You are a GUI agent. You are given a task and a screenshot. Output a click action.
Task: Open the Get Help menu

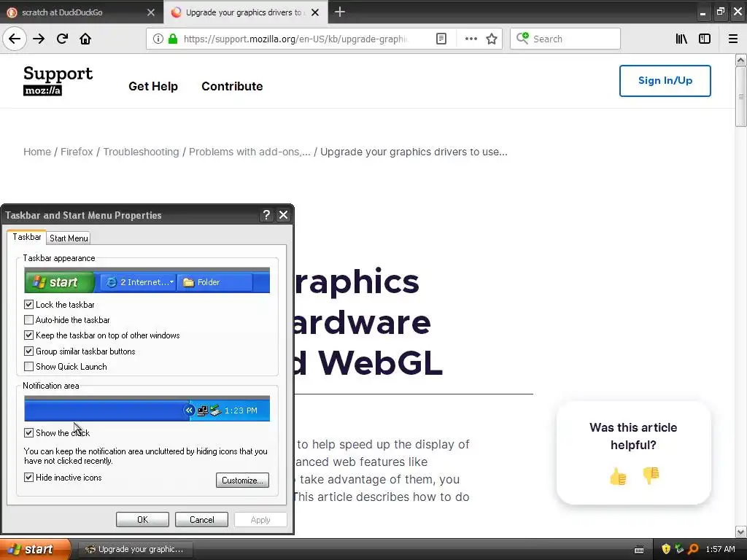tap(153, 86)
